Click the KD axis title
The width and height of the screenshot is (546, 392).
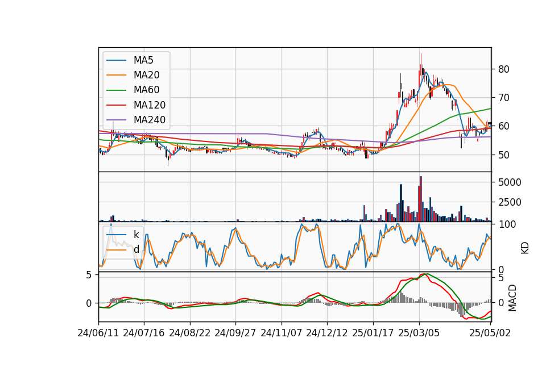525,248
